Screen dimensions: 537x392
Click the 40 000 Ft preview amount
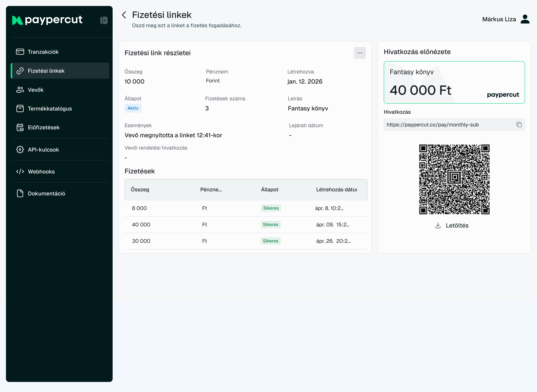(x=420, y=90)
